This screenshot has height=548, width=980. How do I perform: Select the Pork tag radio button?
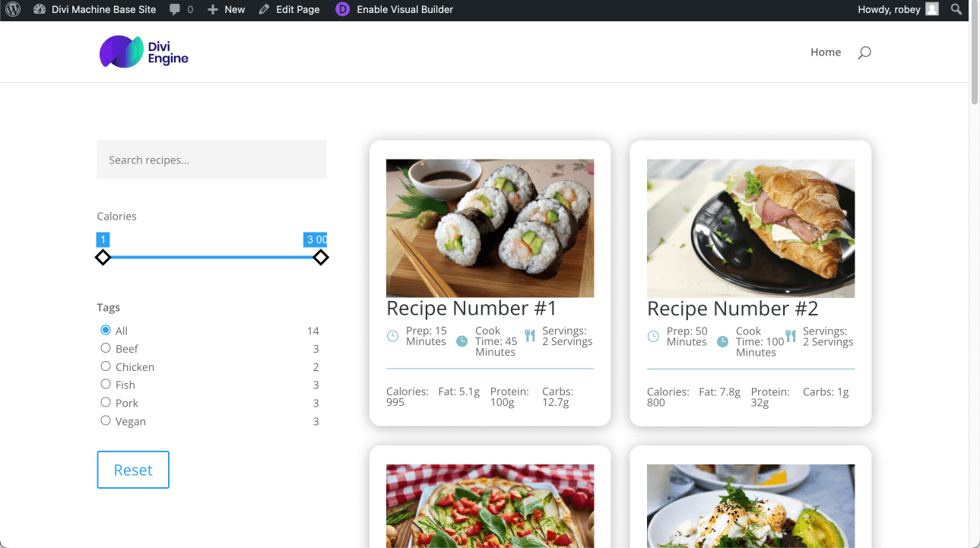click(x=106, y=403)
